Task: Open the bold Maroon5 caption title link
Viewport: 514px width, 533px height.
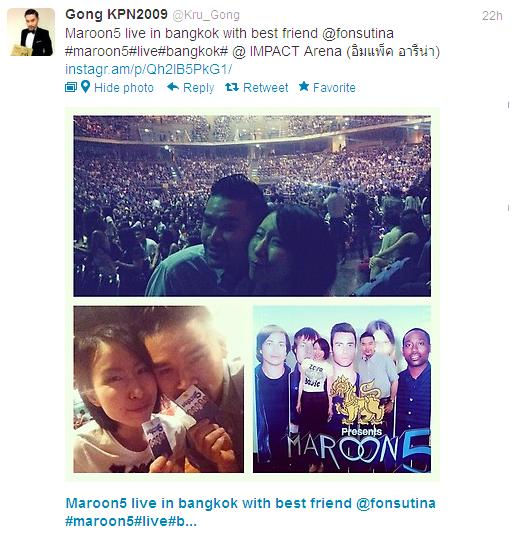Action: coord(250,512)
